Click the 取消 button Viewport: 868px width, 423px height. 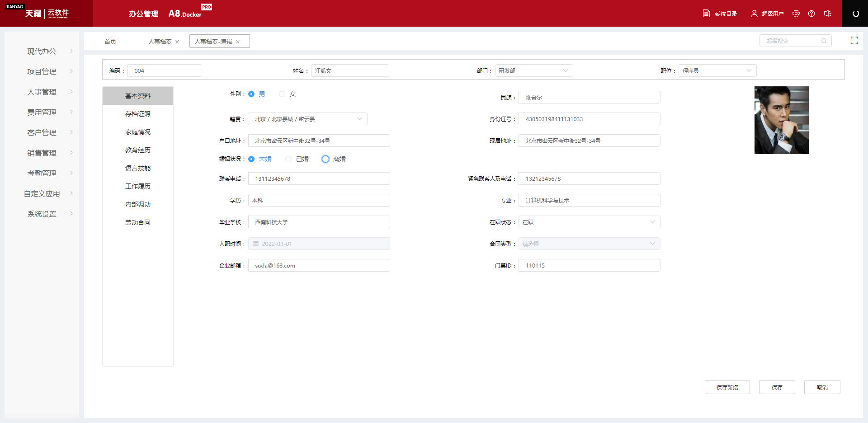click(x=822, y=387)
